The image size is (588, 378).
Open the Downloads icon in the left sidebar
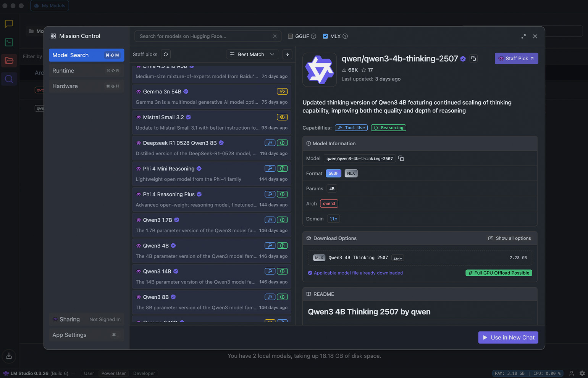pos(9,356)
